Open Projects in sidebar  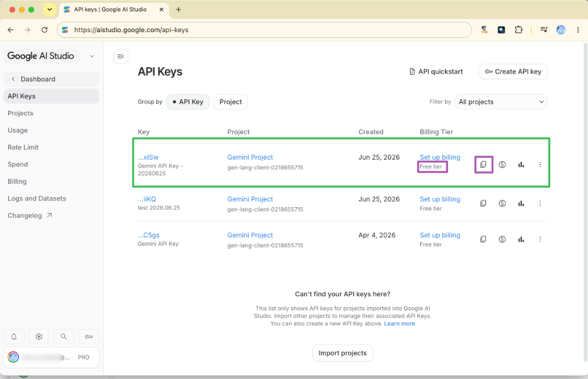(x=20, y=113)
